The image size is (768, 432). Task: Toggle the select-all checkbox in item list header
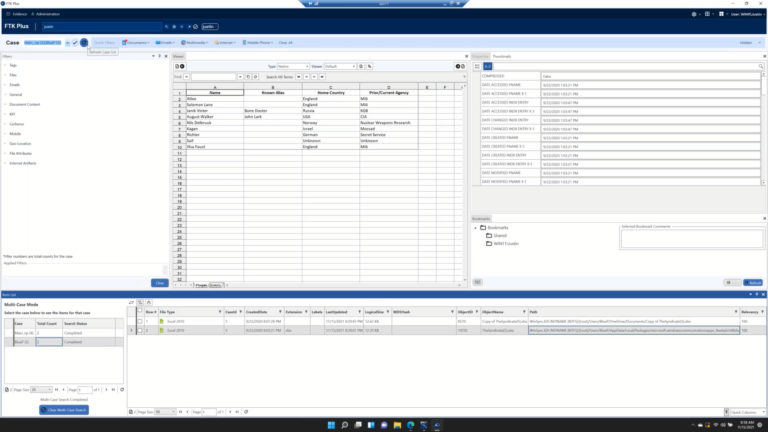(139, 311)
